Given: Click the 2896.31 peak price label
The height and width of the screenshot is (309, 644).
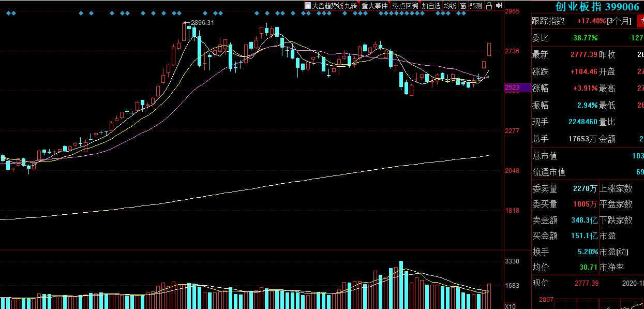Looking at the screenshot, I should pos(202,23).
